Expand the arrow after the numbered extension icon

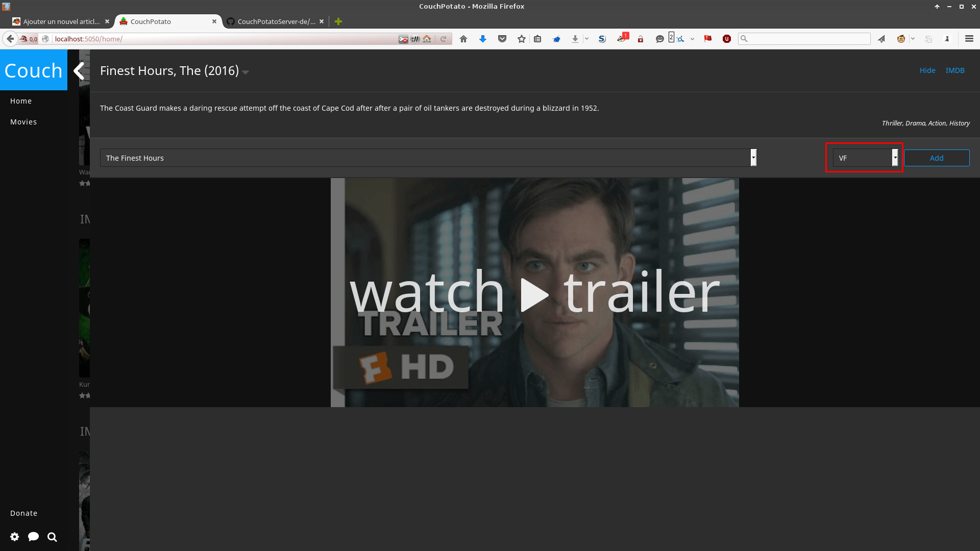tap(692, 39)
